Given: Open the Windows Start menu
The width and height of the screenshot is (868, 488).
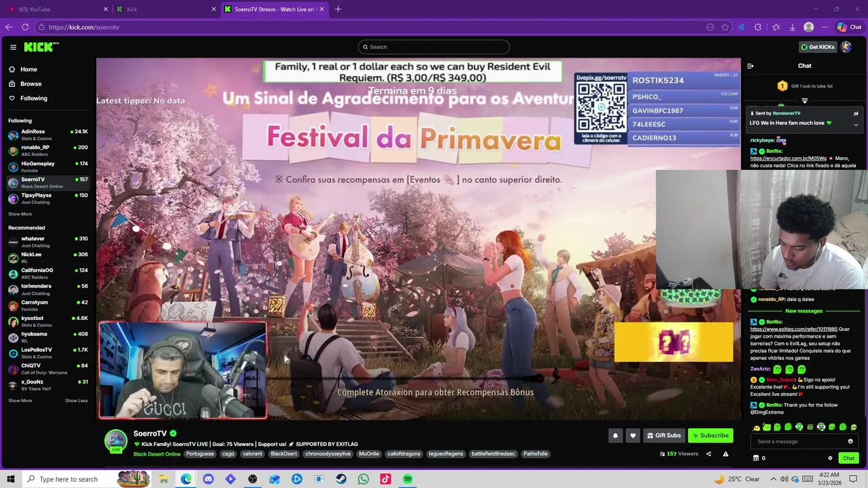Looking at the screenshot, I should (11, 479).
